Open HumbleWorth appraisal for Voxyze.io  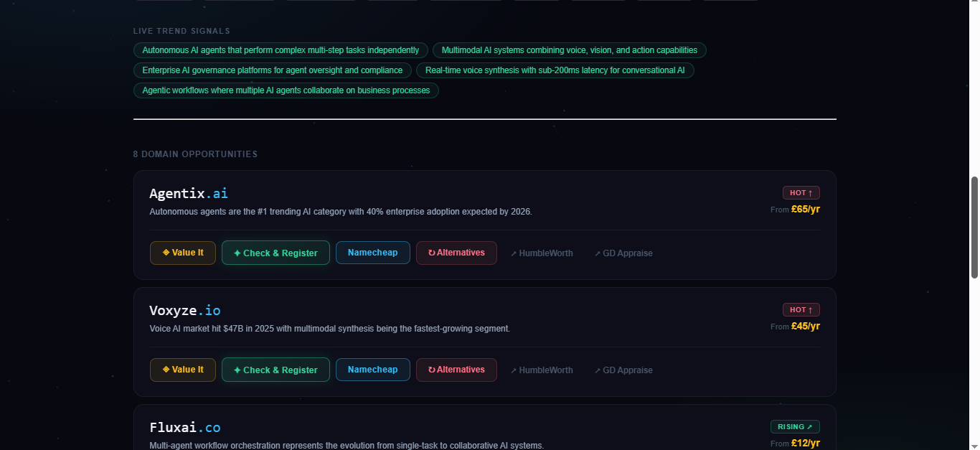click(543, 370)
